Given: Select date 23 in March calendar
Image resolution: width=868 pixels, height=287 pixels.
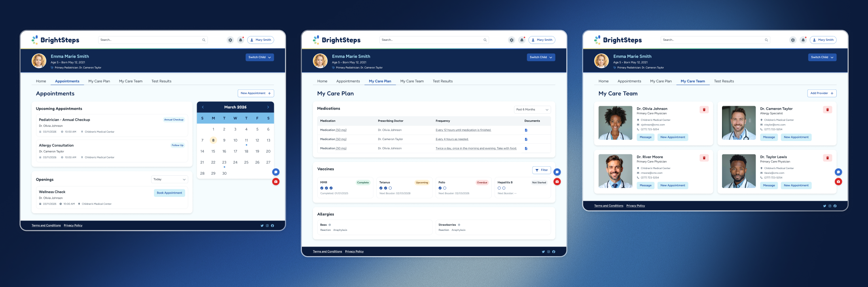Looking at the screenshot, I should 224,162.
